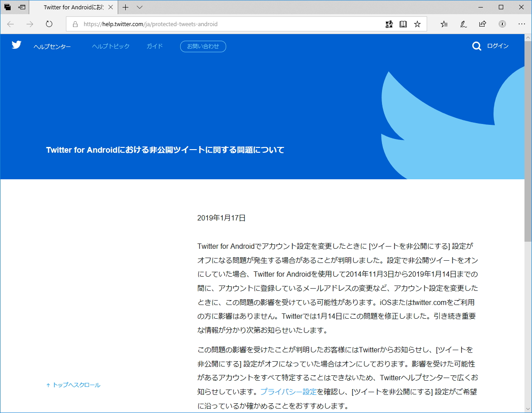The width and height of the screenshot is (532, 413).
Task: Click the translate page icon in address bar
Action: click(389, 24)
